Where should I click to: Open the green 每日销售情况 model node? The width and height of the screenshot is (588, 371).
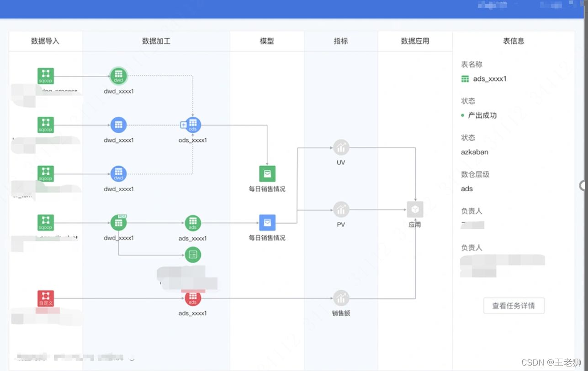pyautogui.click(x=267, y=173)
